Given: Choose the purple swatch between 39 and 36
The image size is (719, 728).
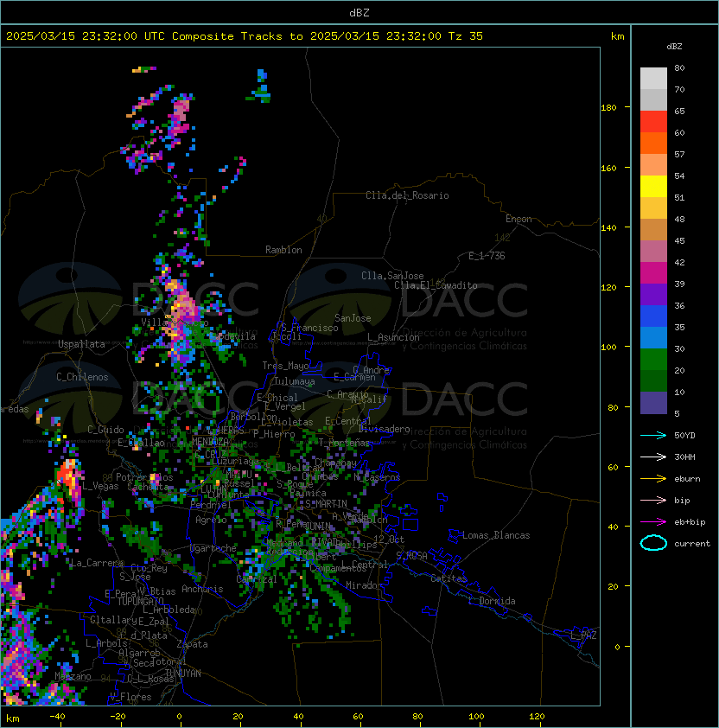Looking at the screenshot, I should (x=653, y=294).
